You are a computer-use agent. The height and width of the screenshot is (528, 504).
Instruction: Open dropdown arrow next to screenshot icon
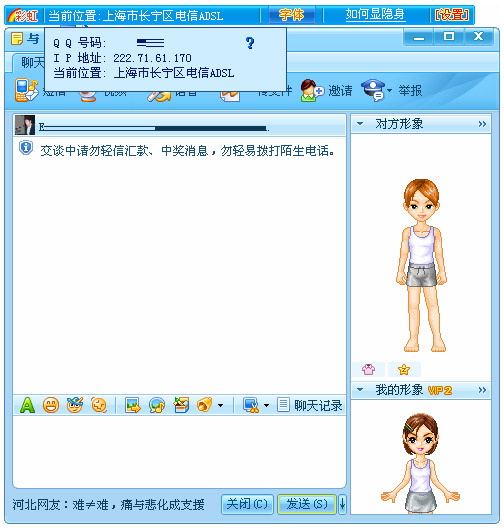click(x=266, y=405)
